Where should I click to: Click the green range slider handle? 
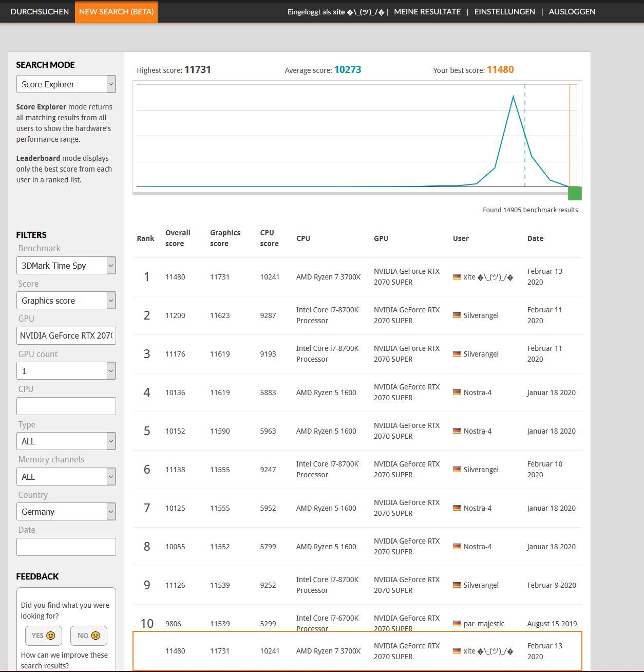coord(575,194)
